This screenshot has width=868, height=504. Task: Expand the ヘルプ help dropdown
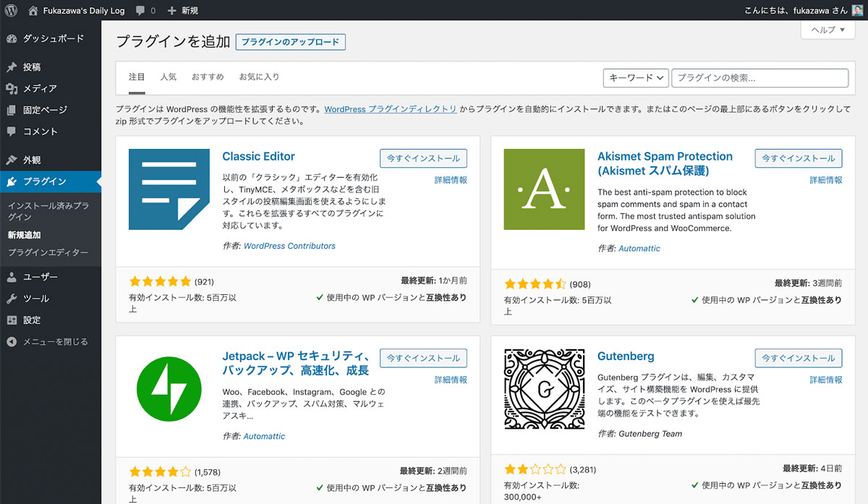[828, 30]
